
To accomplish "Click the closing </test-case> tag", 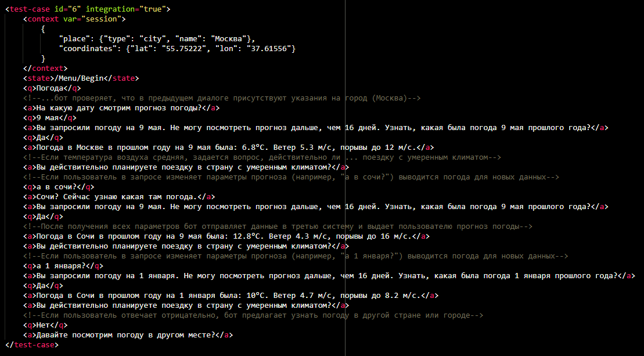I will pyautogui.click(x=32, y=345).
